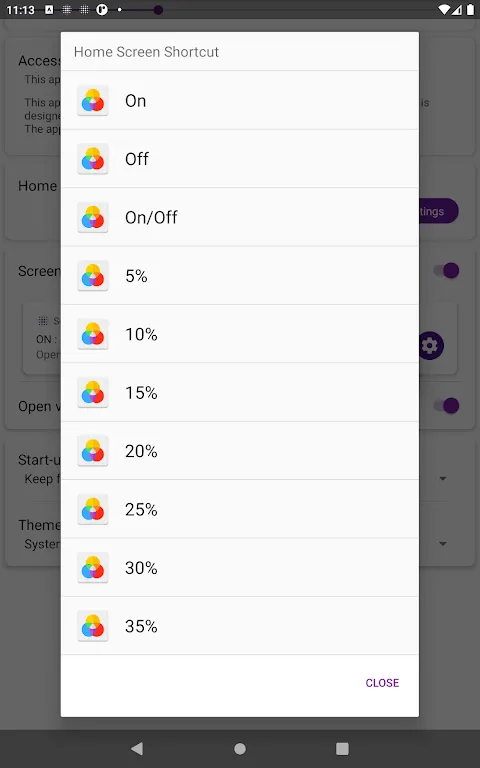Tap the icon beside 15% shortcut
Viewport: 480px width, 768px height.
[x=93, y=392]
